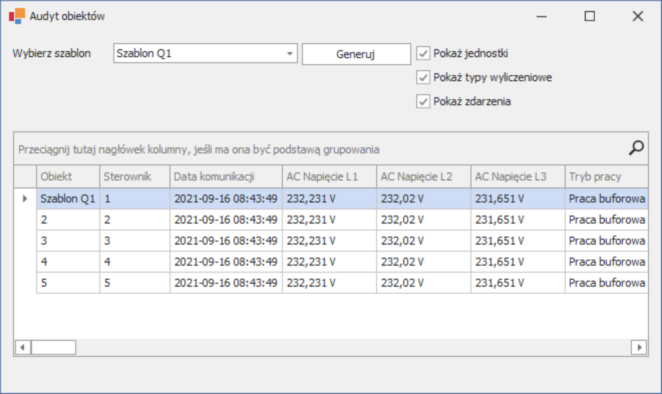Click date cell in row 2
The image size is (662, 394).
point(226,220)
